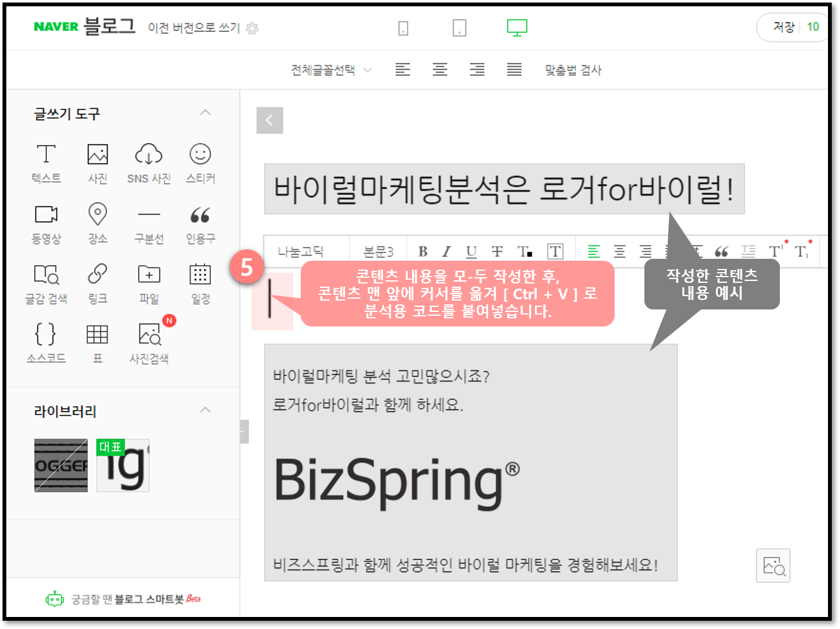The image size is (840, 629).
Task: Open text color picker in text toolbar
Action: click(524, 252)
